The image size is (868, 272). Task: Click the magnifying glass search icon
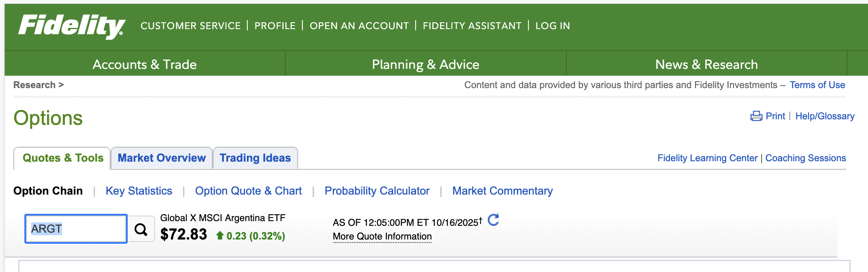[x=141, y=230]
